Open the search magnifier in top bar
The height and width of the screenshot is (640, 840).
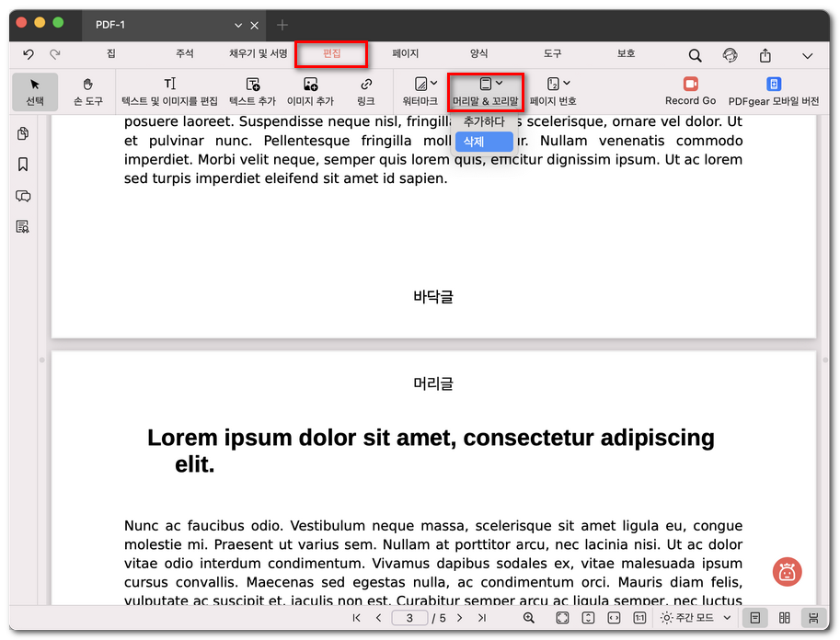696,55
